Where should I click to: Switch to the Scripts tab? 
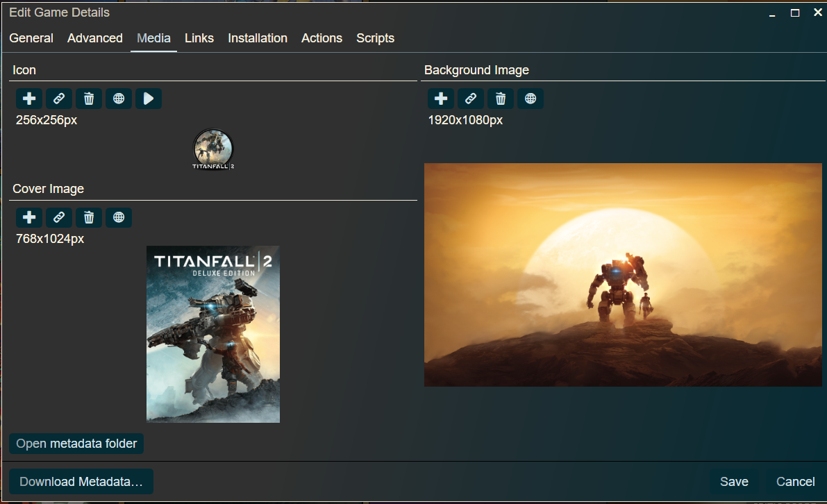click(375, 38)
